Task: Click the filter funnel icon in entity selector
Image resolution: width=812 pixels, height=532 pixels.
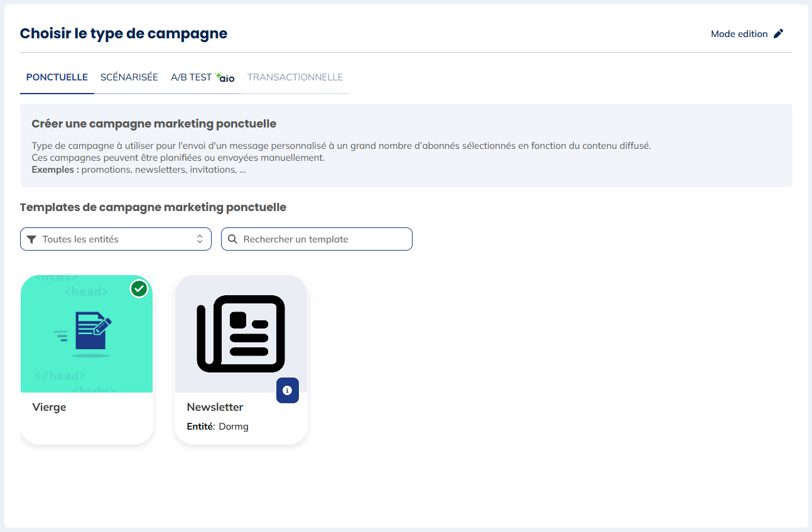Action: (31, 239)
